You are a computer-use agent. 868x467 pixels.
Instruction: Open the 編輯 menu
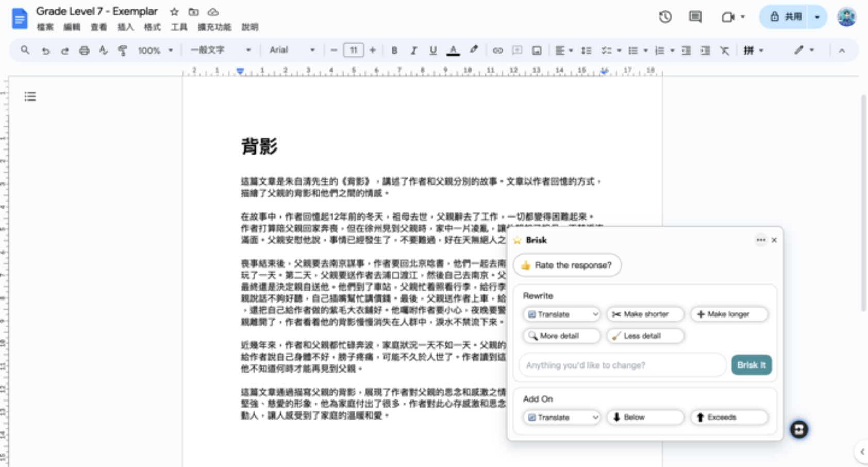click(x=72, y=27)
